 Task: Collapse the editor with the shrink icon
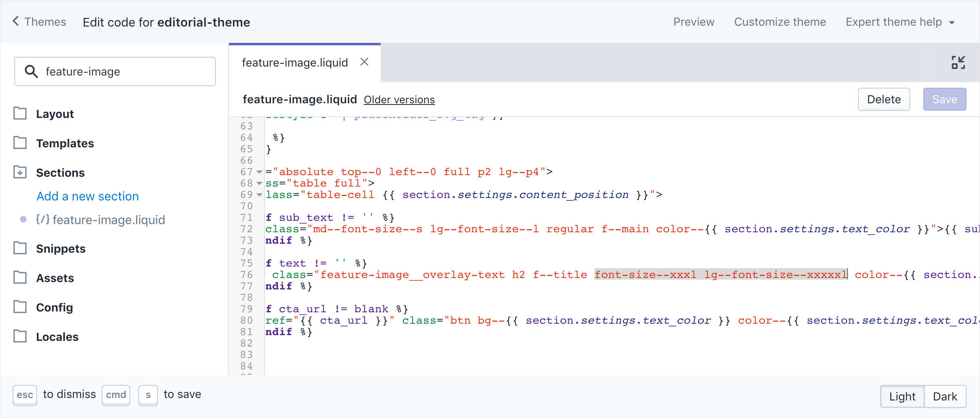958,62
